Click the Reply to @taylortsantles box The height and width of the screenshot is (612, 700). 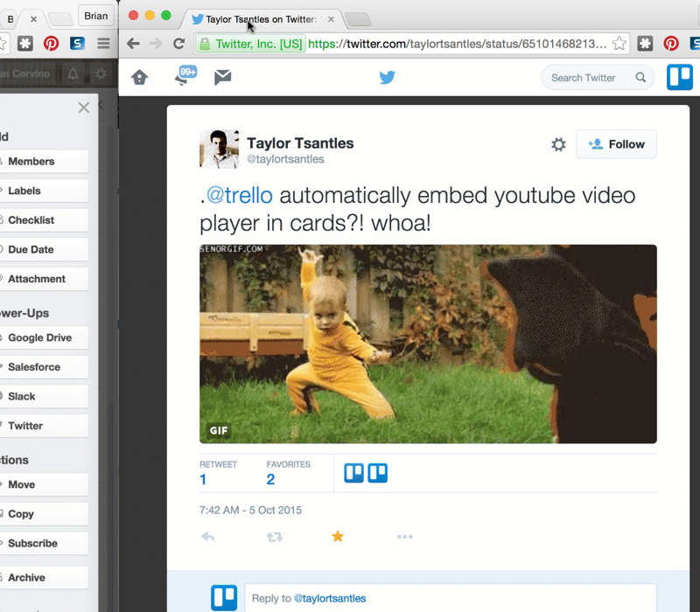coord(450,598)
